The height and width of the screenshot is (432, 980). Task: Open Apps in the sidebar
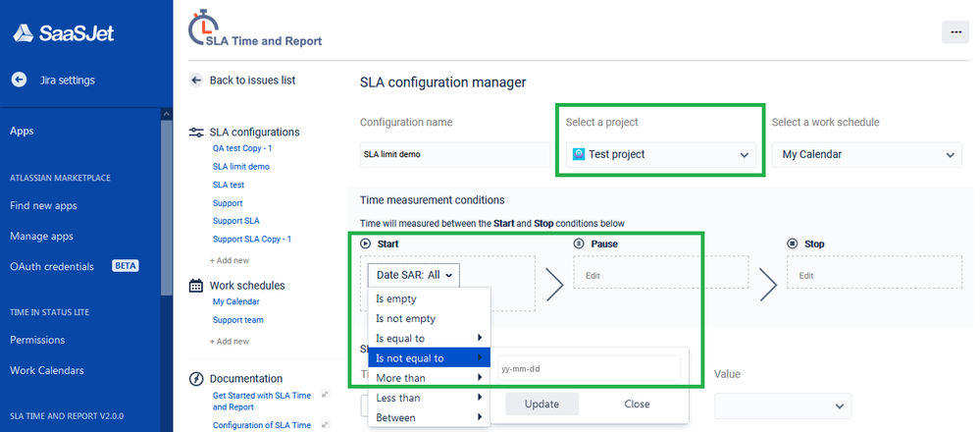[x=22, y=132]
